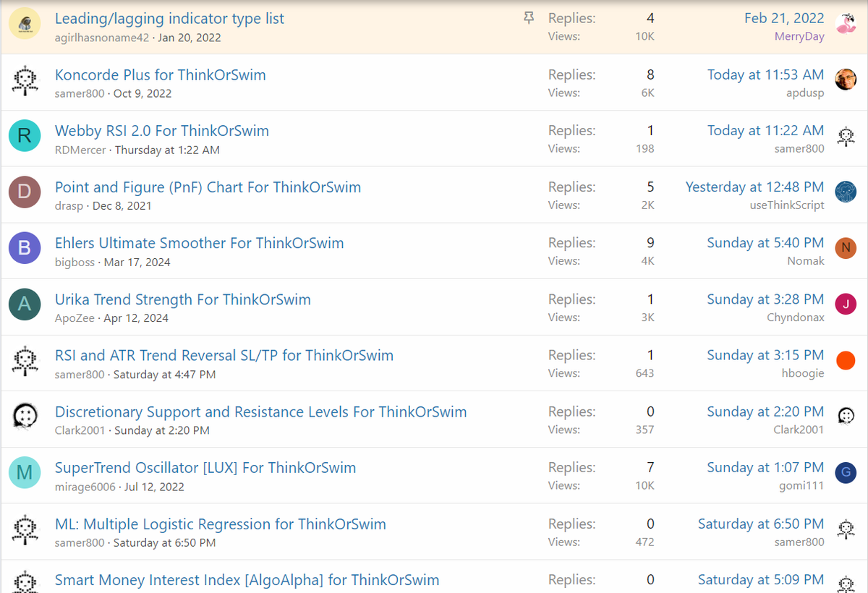This screenshot has height=593, width=868.
Task: Click author name 'drasp'
Action: coord(69,205)
